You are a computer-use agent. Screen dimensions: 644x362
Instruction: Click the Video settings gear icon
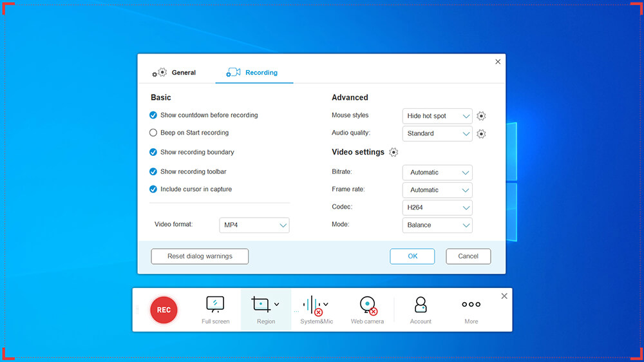393,153
